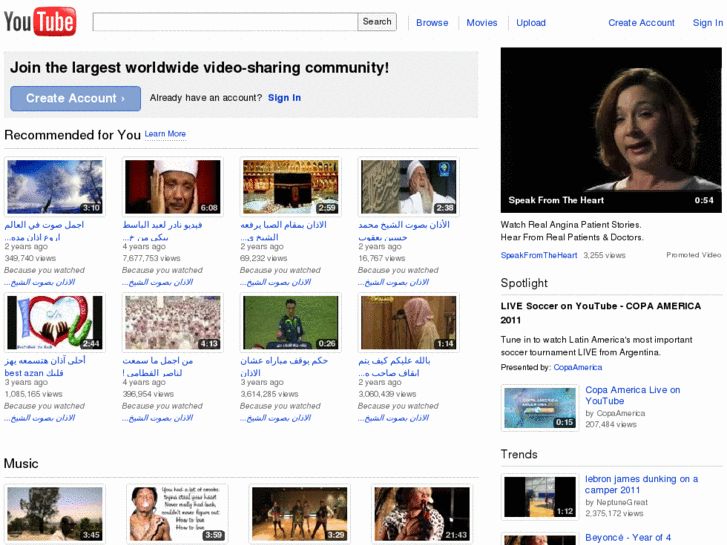Click the search input field

(x=225, y=22)
